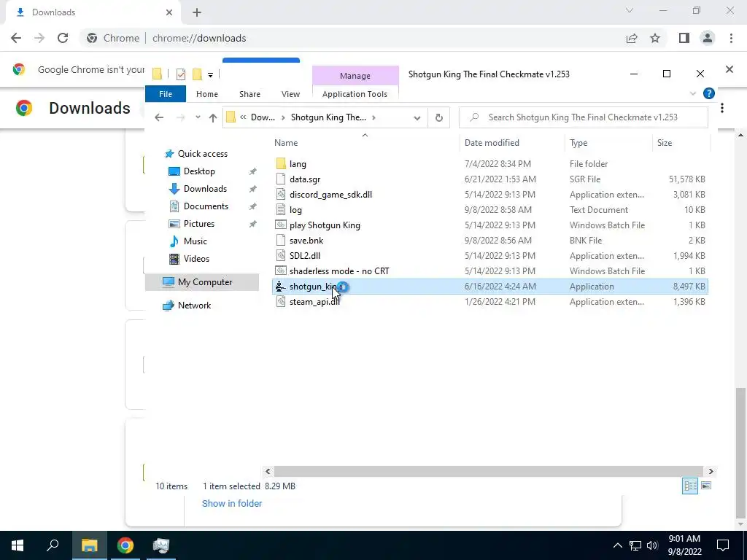
Task: Open recent locations dropdown
Action: pos(198,117)
